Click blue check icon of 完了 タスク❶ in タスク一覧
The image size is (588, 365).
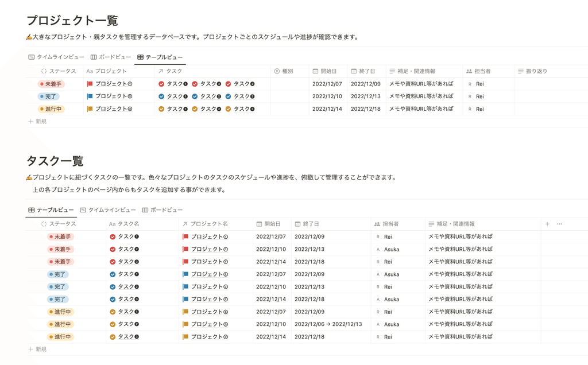(113, 274)
